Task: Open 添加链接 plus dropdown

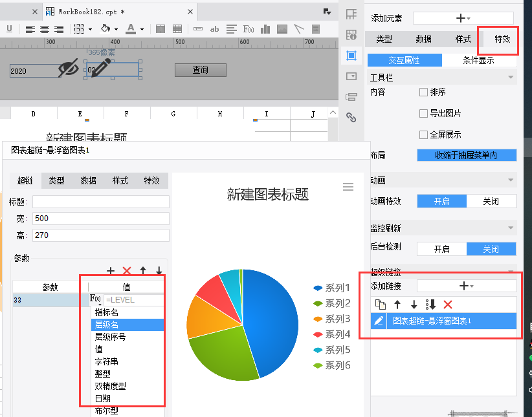Action: coord(467,286)
